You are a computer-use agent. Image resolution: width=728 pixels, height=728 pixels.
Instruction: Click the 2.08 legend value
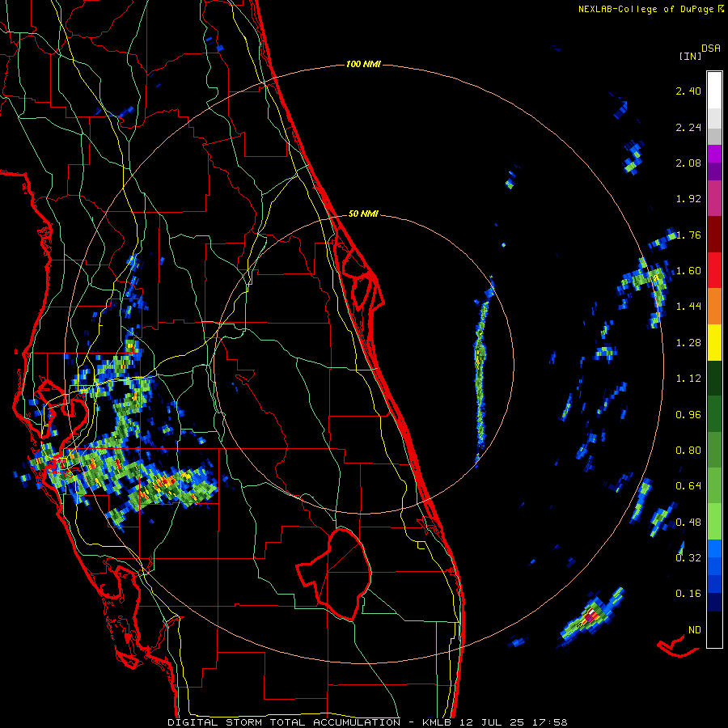coord(688,163)
